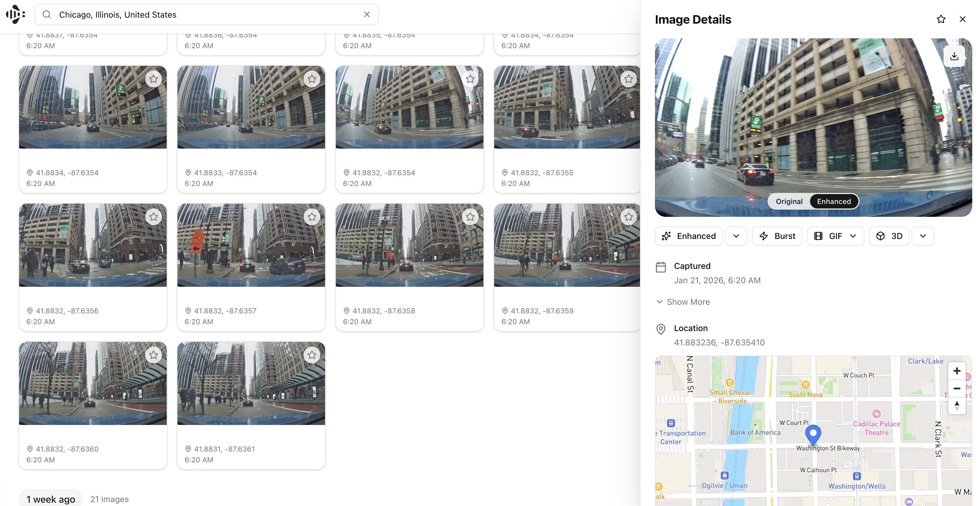Click the 1 week ago group label
Screen dimensions: 980x506
coord(50,499)
